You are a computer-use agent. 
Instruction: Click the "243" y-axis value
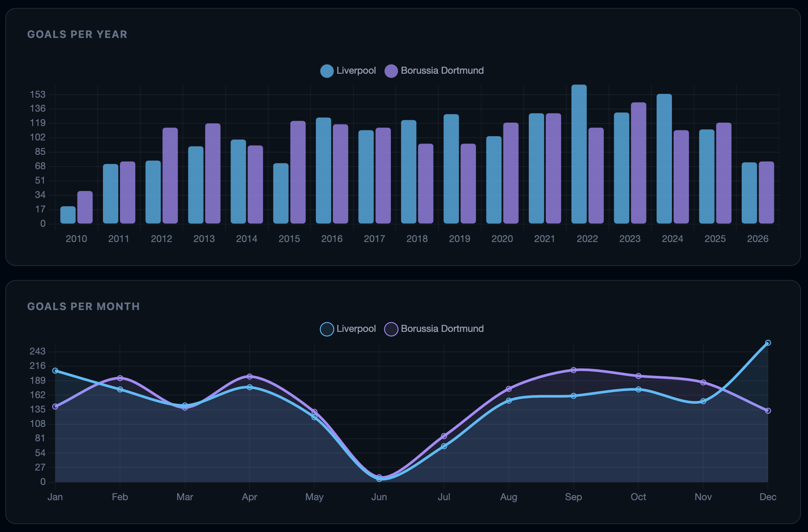click(x=38, y=351)
